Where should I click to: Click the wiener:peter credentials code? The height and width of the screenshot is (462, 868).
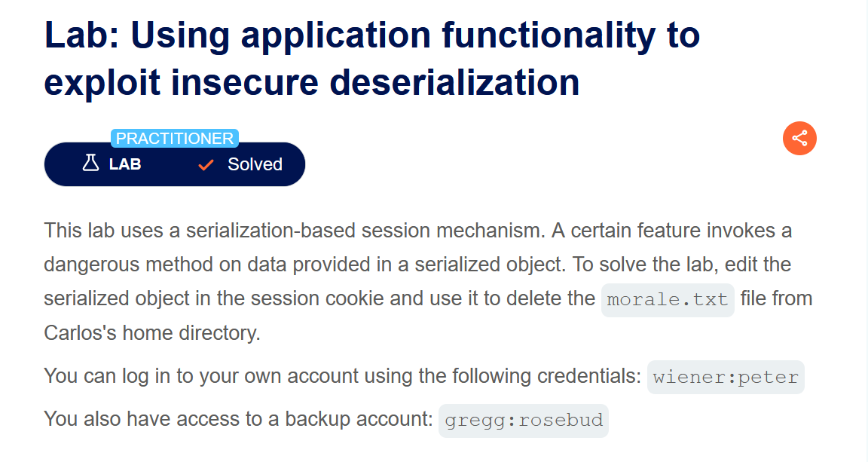pyautogui.click(x=726, y=377)
